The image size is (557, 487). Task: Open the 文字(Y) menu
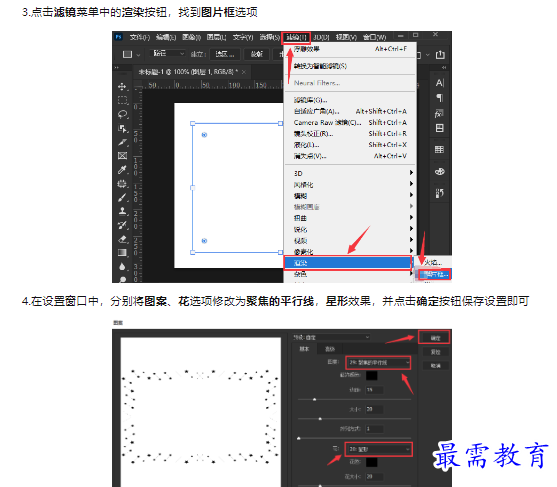[x=243, y=37]
